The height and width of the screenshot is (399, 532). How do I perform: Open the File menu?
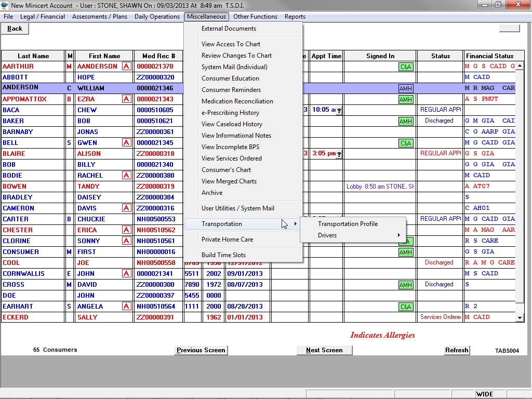pos(8,17)
